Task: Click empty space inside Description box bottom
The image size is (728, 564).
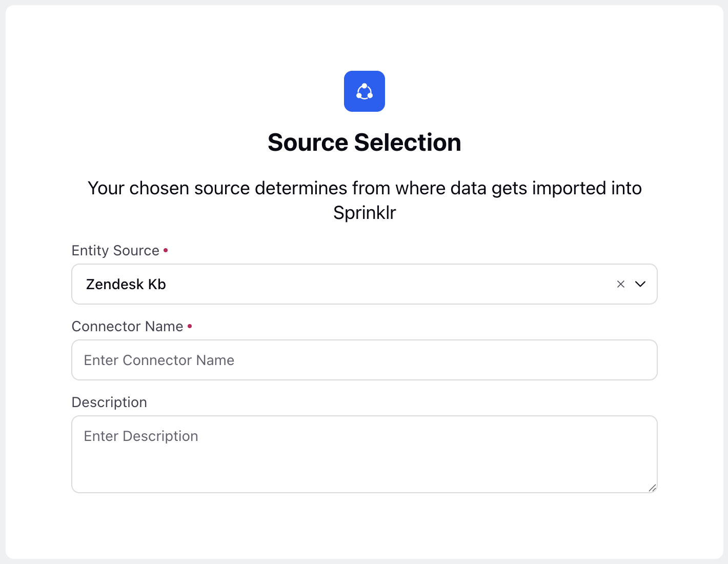Action: pyautogui.click(x=365, y=474)
